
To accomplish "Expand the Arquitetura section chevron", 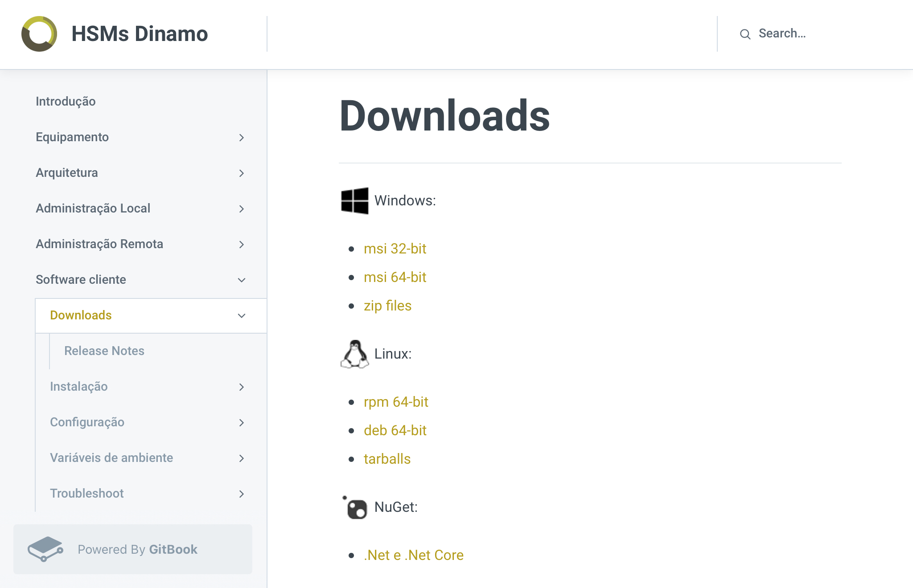I will coord(242,173).
